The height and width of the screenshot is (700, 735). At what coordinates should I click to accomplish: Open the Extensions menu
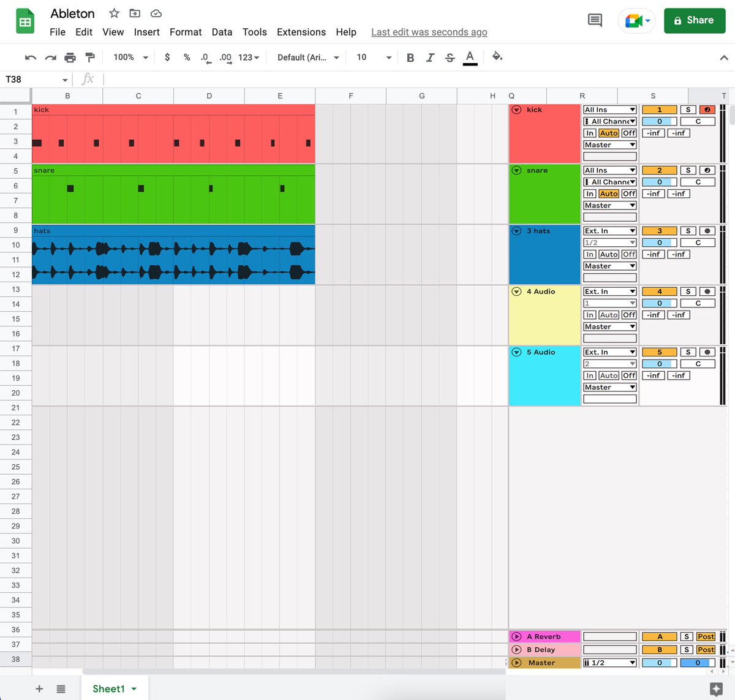[x=301, y=32]
